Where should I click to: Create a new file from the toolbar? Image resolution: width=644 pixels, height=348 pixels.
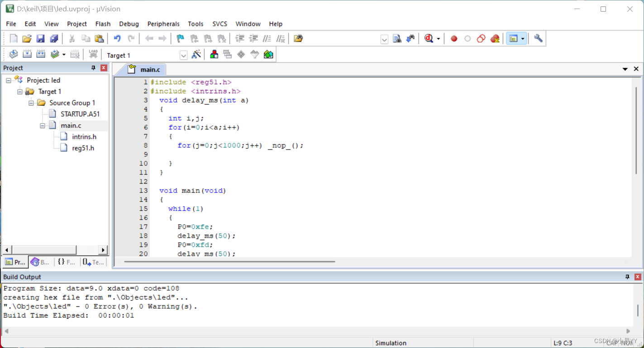(x=14, y=39)
